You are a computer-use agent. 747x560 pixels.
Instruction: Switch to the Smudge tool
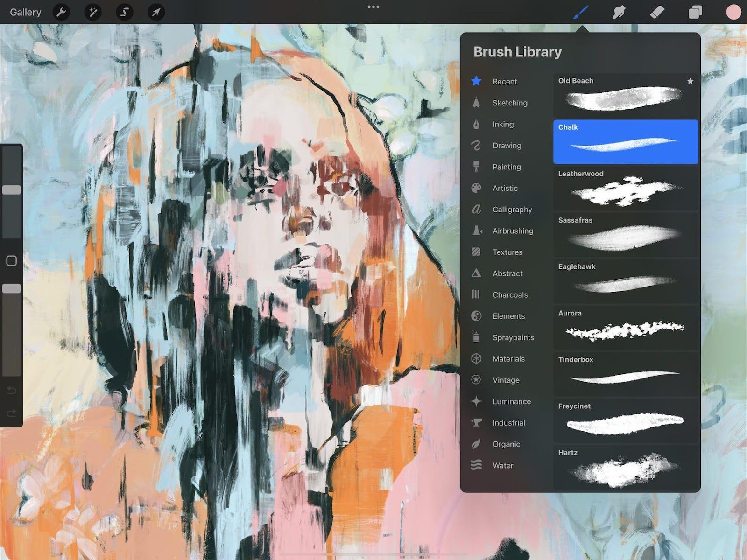click(618, 12)
